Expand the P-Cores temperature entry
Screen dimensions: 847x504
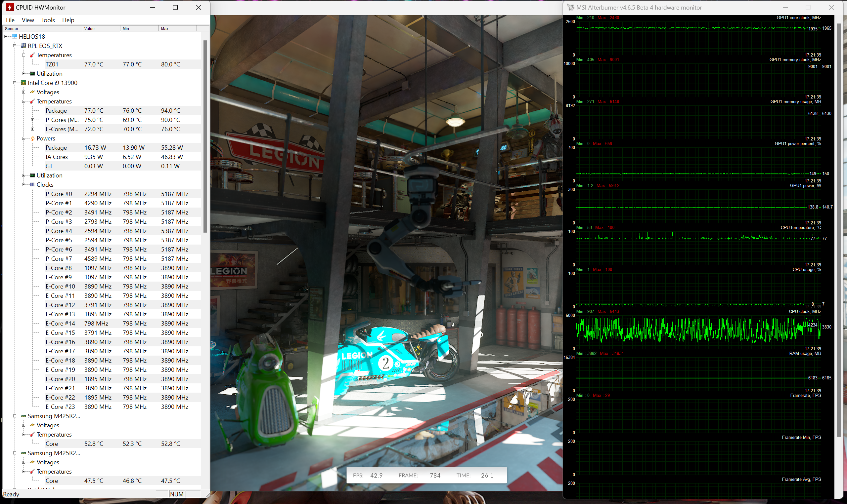point(33,120)
